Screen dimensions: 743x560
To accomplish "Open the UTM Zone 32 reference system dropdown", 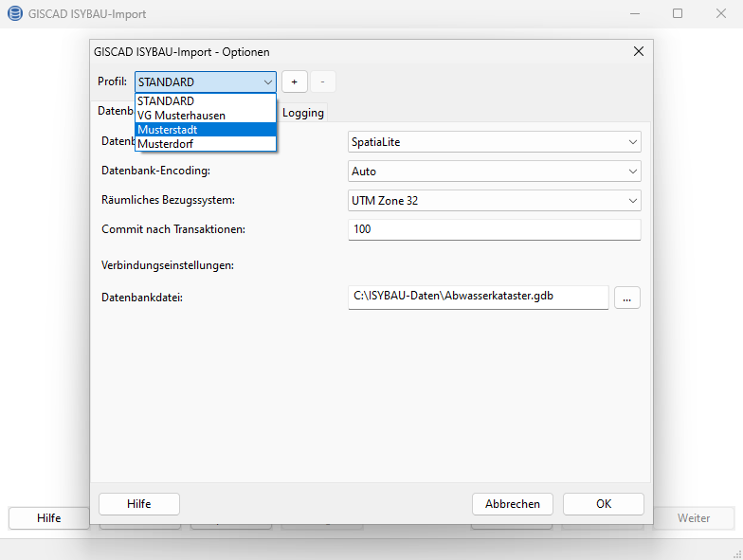I will tap(495, 201).
